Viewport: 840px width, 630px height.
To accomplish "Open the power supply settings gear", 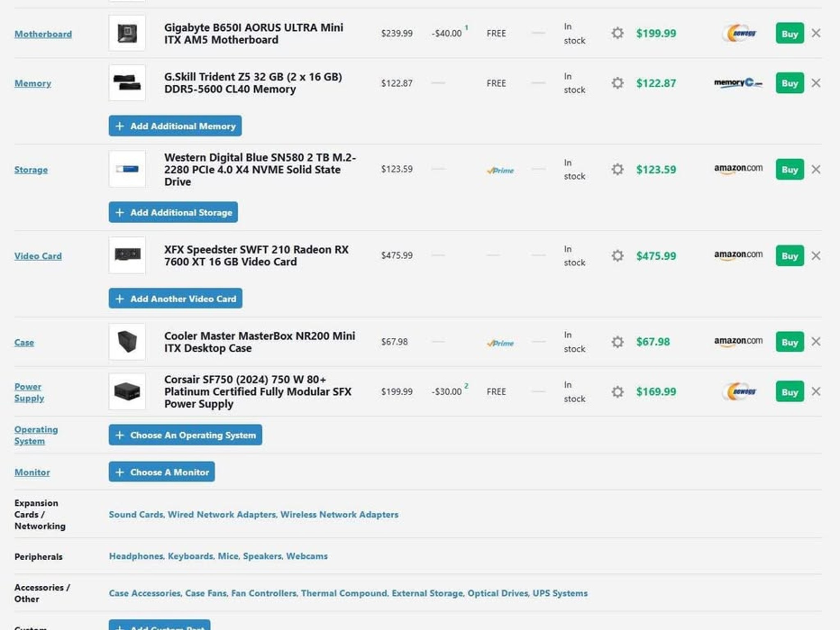I will (617, 392).
